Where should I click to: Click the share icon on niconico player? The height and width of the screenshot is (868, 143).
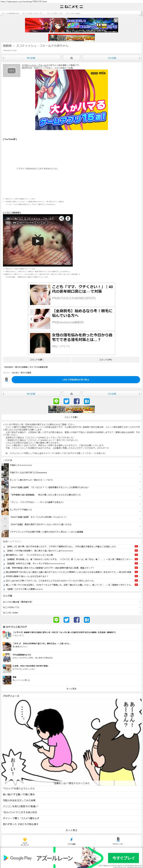coord(61,218)
